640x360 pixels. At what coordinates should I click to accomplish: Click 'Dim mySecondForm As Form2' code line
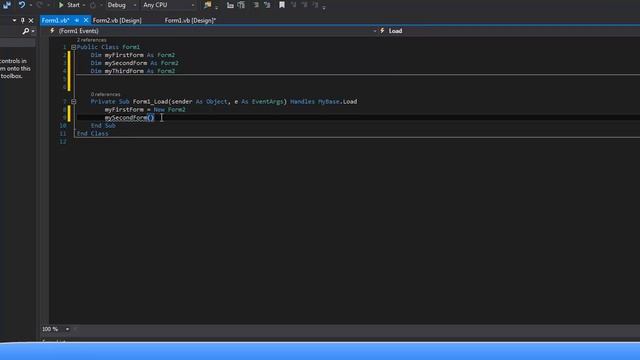(134, 63)
